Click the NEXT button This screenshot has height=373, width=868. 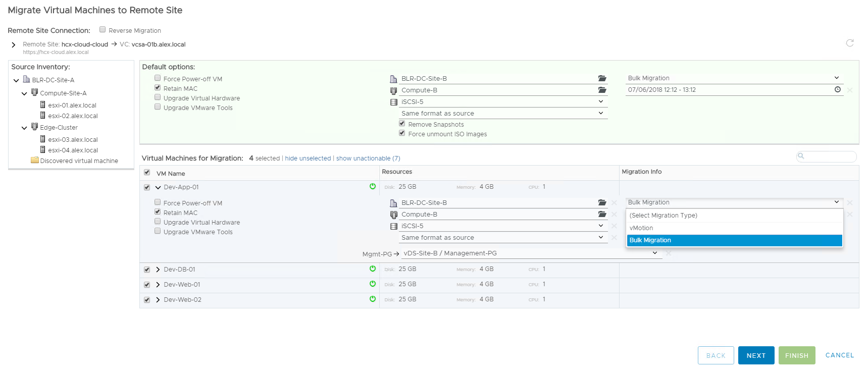[x=756, y=355]
